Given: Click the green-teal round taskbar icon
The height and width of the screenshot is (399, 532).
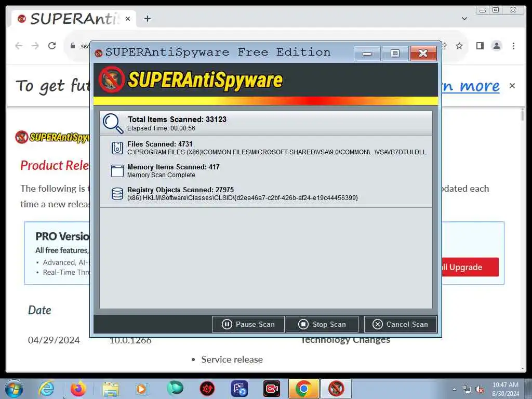Looking at the screenshot, I should pyautogui.click(x=175, y=389).
